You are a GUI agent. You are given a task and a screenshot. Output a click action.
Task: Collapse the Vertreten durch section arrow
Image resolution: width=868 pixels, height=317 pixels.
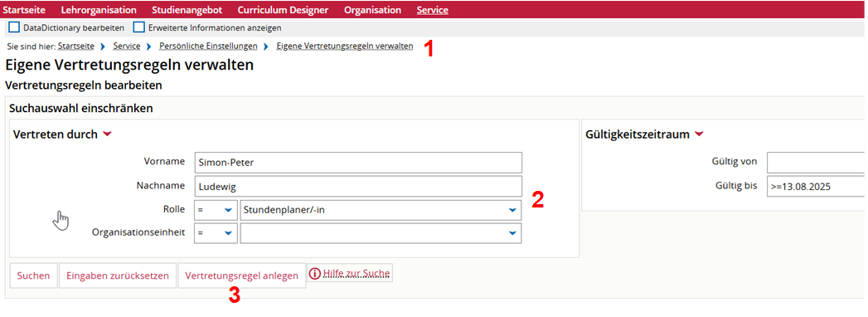click(107, 134)
